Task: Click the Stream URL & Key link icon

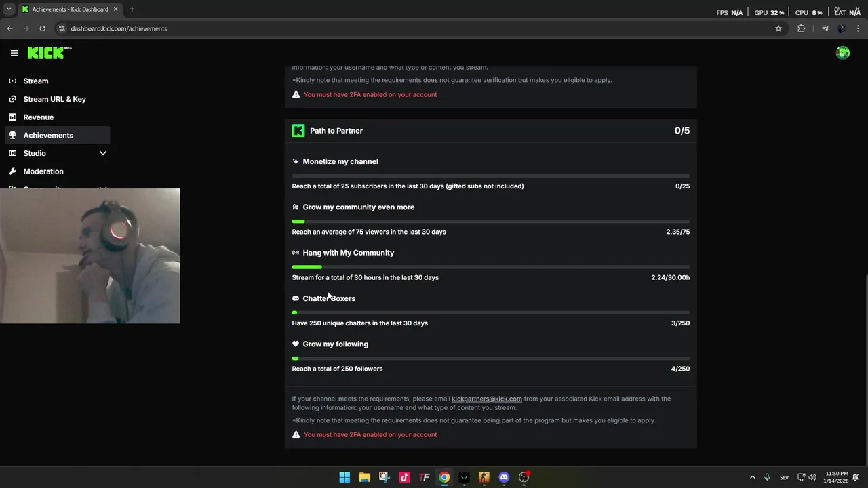Action: tap(12, 99)
